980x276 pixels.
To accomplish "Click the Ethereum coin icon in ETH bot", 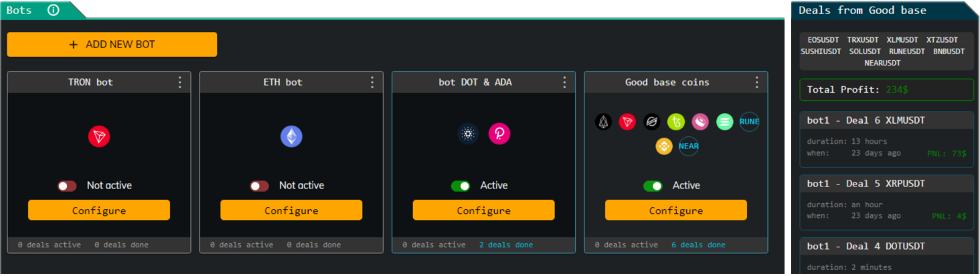I will pos(291,136).
